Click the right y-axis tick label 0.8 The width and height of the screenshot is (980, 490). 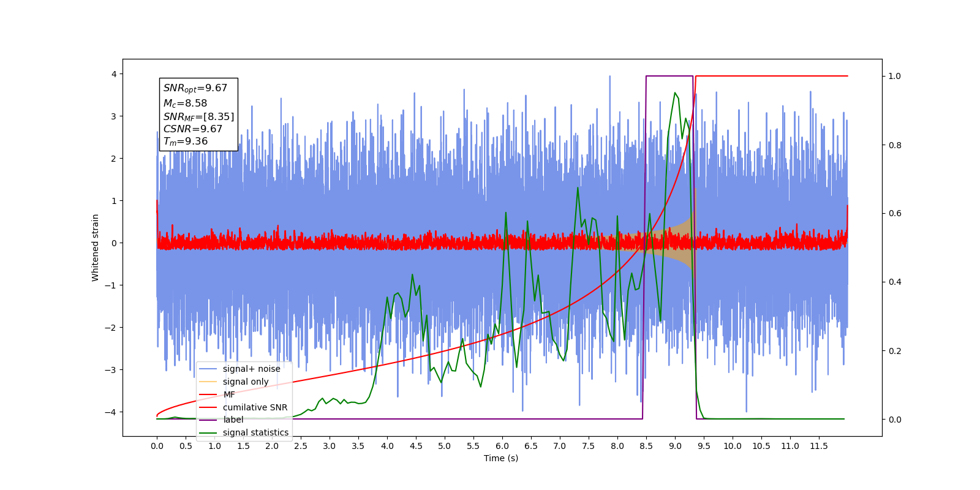coord(894,145)
